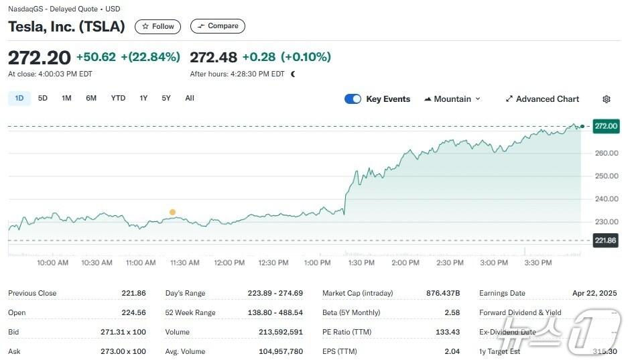The width and height of the screenshot is (630, 364).
Task: Click the Advanced Chart link
Action: [547, 99]
